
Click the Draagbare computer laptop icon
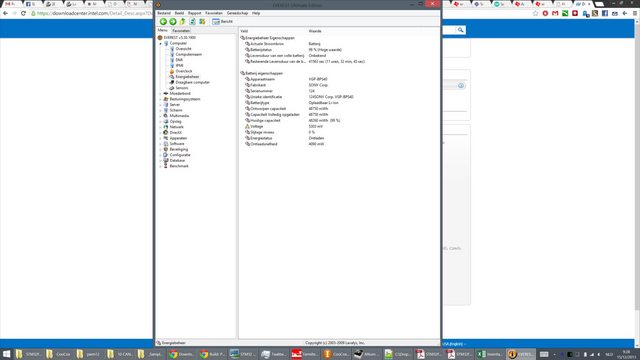point(172,82)
